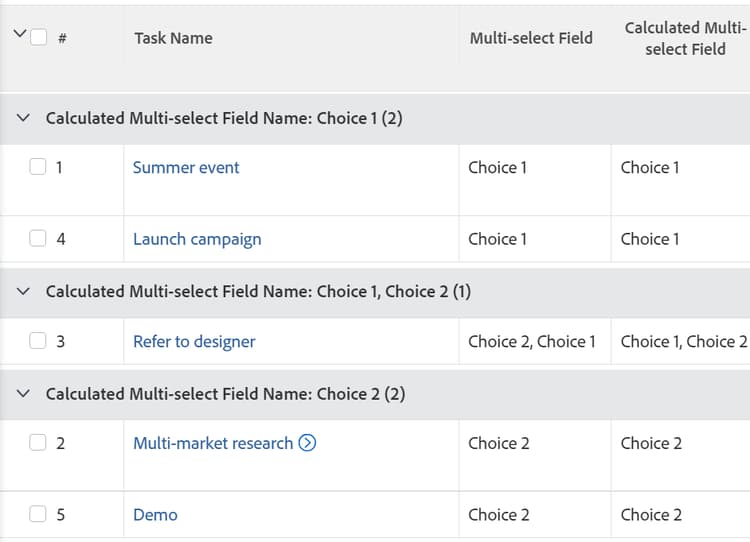750x542 pixels.
Task: Open the header select-all dropdown chevron
Action: (x=18, y=34)
